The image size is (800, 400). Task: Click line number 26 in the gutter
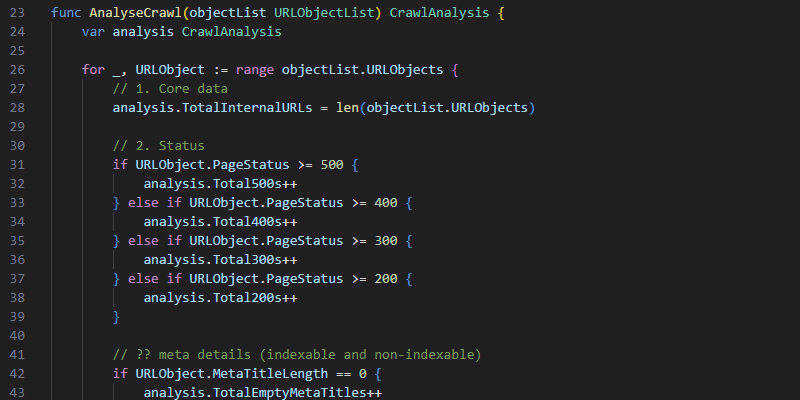pos(17,69)
